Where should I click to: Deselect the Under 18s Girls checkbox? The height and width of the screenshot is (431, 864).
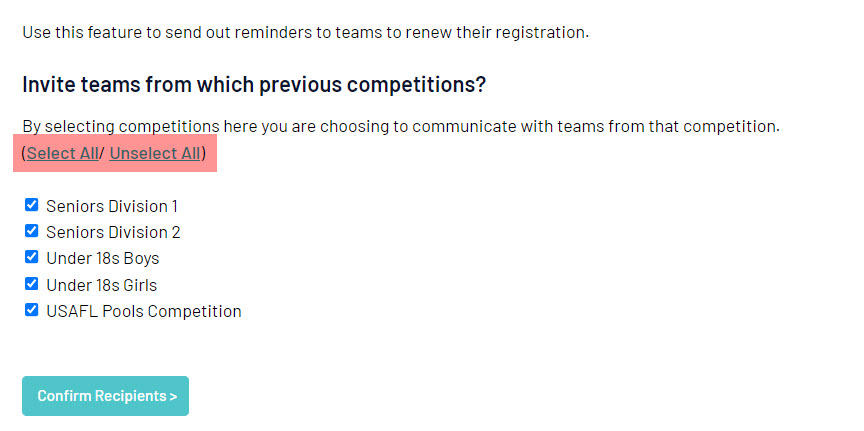pyautogui.click(x=31, y=284)
